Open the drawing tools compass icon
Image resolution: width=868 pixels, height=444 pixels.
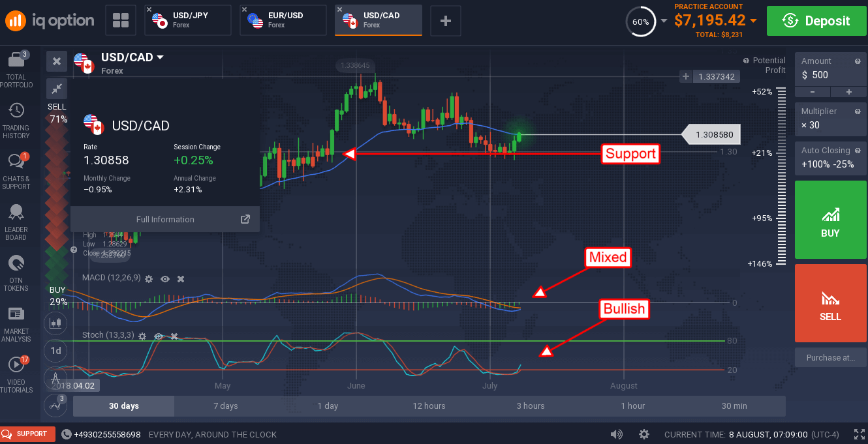[56, 377]
